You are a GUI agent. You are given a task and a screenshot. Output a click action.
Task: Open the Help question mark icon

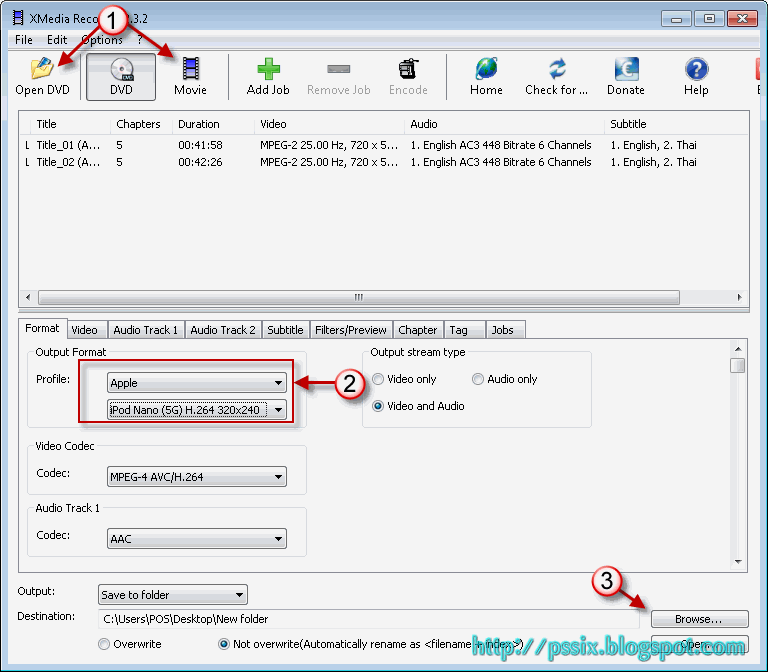[696, 69]
